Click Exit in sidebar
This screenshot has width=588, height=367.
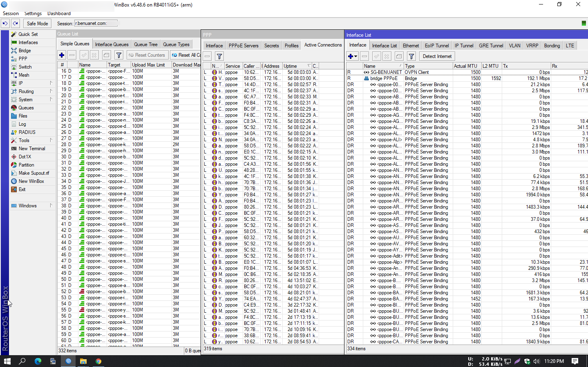pyautogui.click(x=22, y=189)
